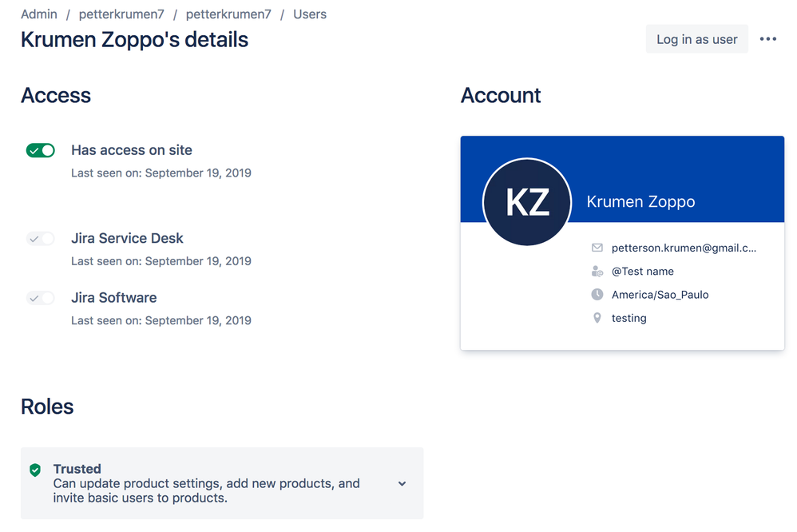
Task: Click the clock icon next to America/Sao_Paulo
Action: pyautogui.click(x=597, y=294)
